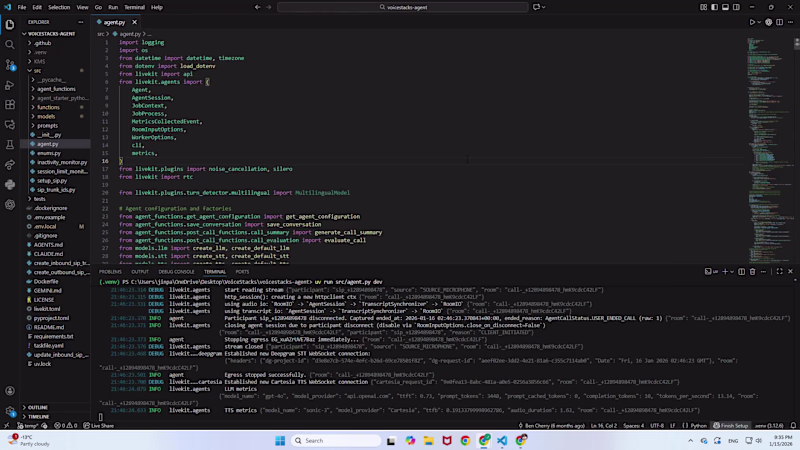The height and width of the screenshot is (450, 800).
Task: Open new terminal launch profile dropdown
Action: pos(732,272)
